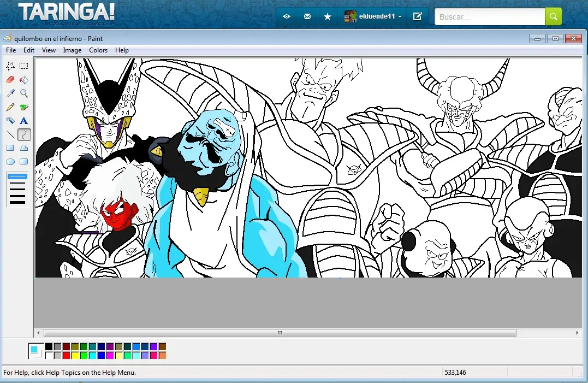Viewport: 588px width, 383px height.
Task: Open the View menu
Action: click(x=49, y=50)
